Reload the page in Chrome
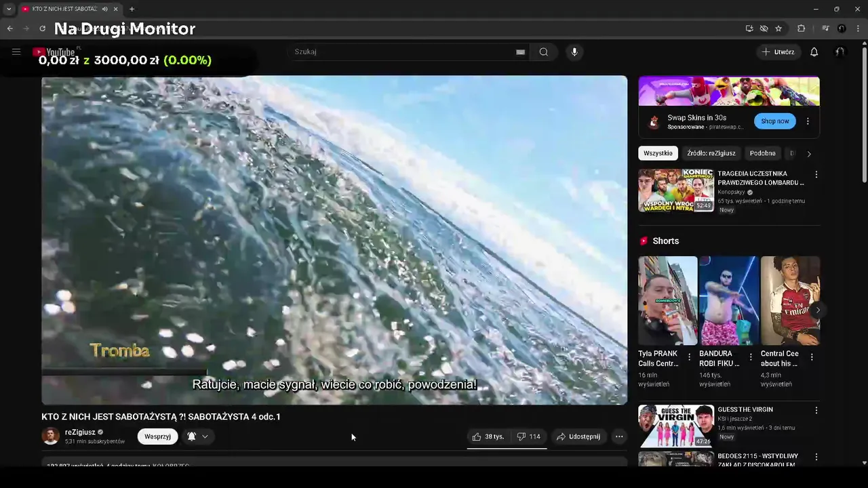The height and width of the screenshot is (488, 868). (42, 28)
